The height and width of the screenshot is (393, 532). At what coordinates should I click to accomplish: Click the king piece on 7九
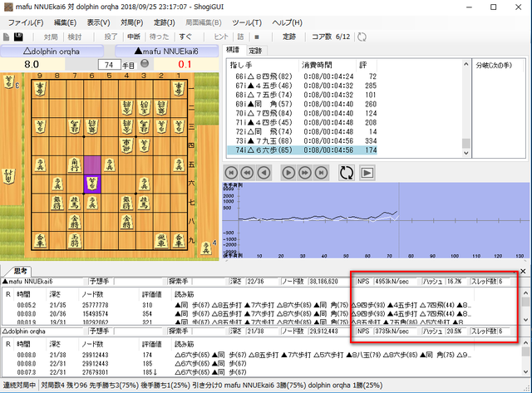[x=75, y=241]
